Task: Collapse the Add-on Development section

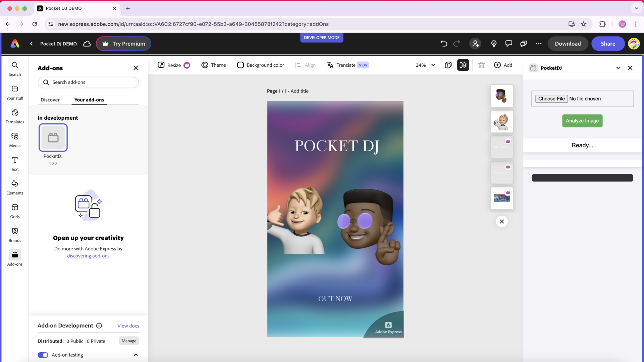Action: pos(136,355)
